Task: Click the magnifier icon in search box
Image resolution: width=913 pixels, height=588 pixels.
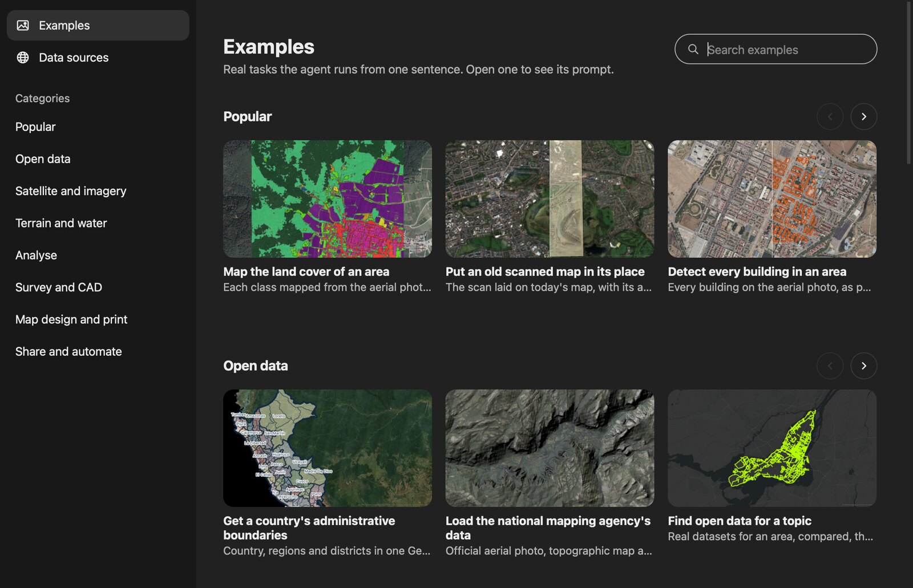Action: pos(693,49)
